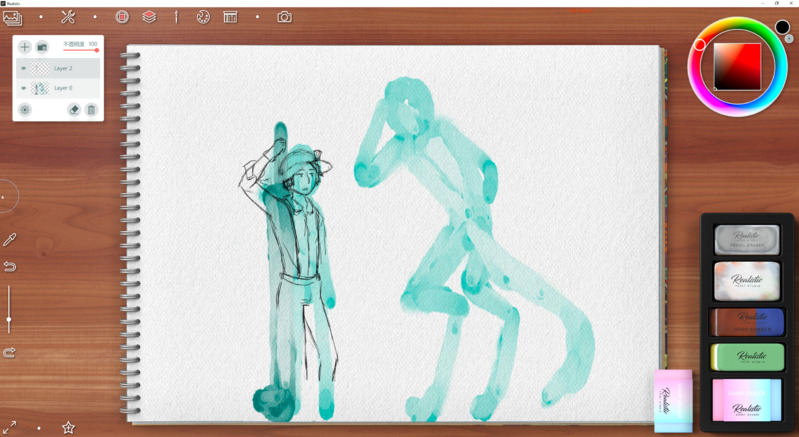Take a snapshot with the camera icon

tap(284, 17)
